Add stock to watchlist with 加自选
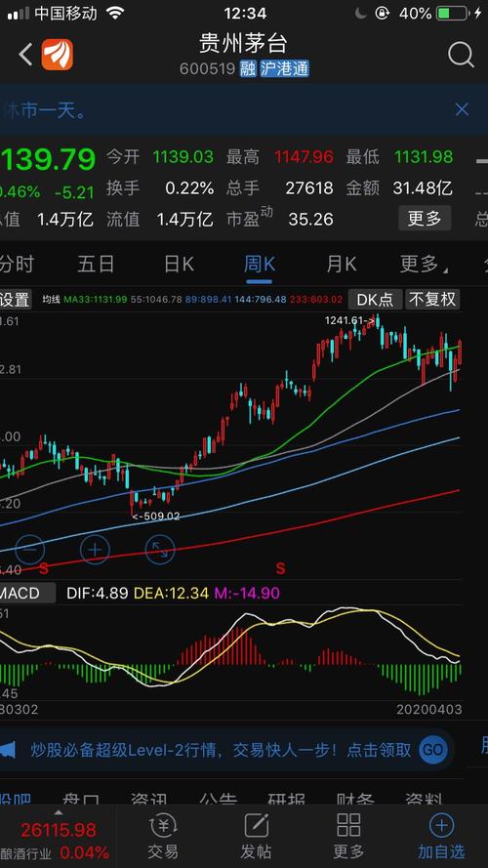This screenshot has height=868, width=488. 441,836
